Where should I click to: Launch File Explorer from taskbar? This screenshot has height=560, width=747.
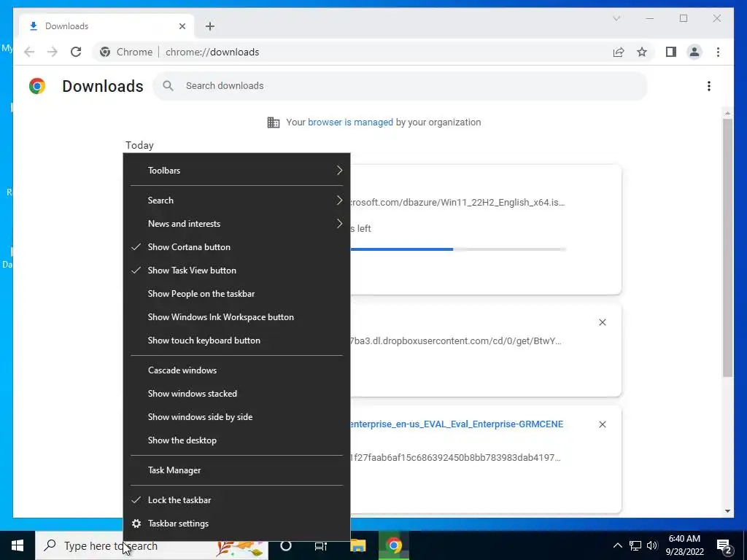358,545
